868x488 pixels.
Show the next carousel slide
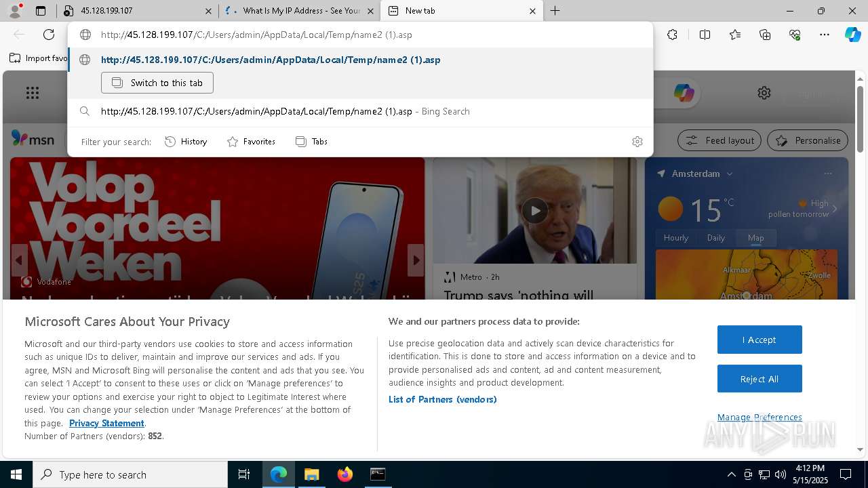click(416, 260)
